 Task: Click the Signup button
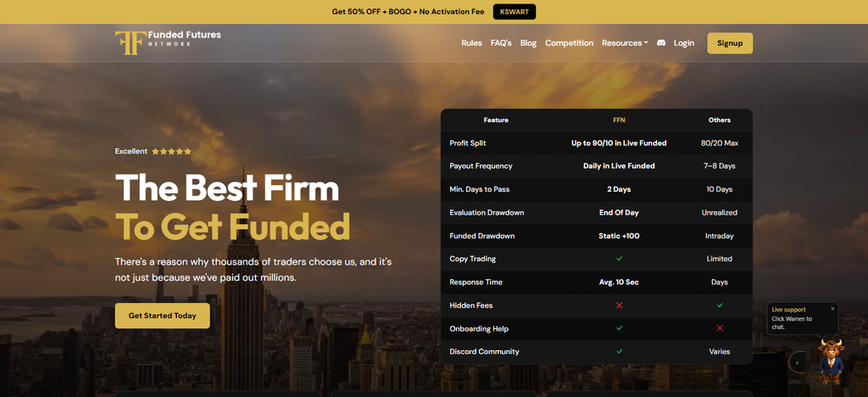[x=730, y=43]
